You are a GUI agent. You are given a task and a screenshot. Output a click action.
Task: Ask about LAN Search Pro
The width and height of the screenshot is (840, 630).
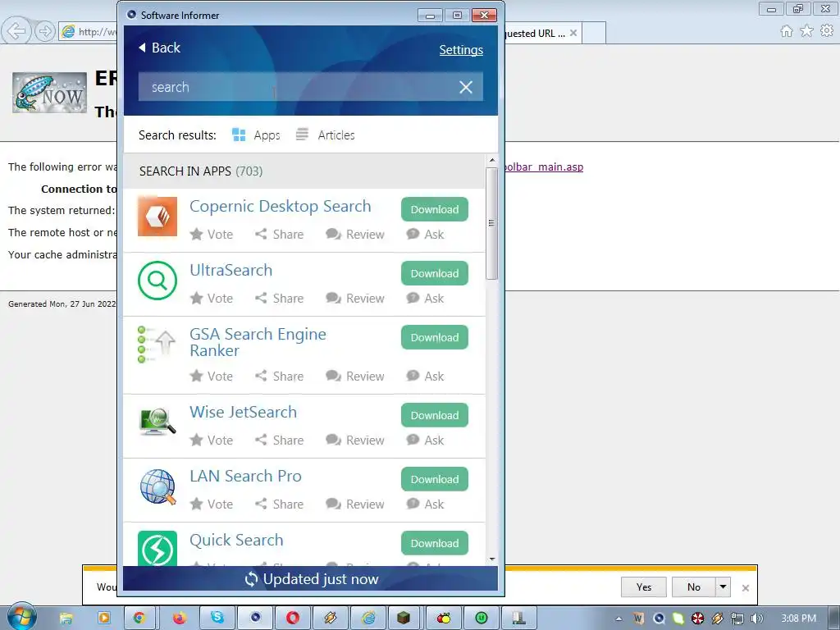point(425,504)
